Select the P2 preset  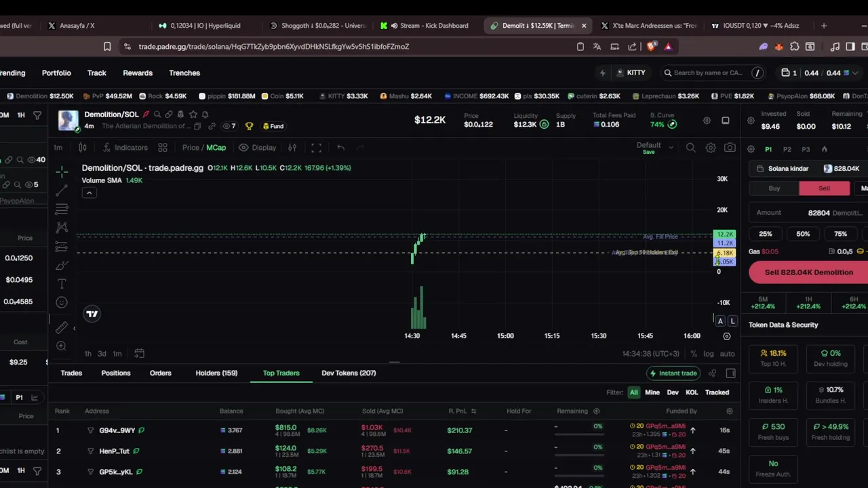click(787, 149)
